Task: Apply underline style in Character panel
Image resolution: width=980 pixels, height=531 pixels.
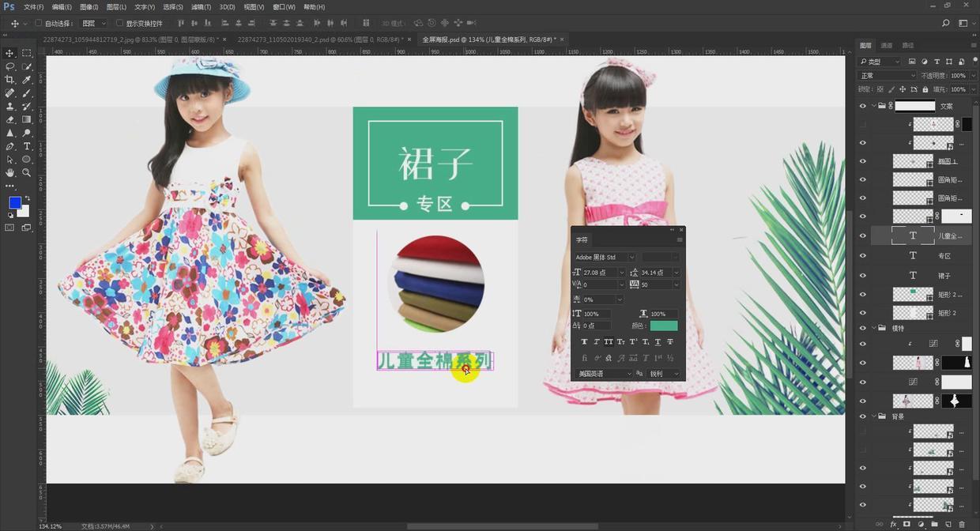Action: tap(658, 341)
